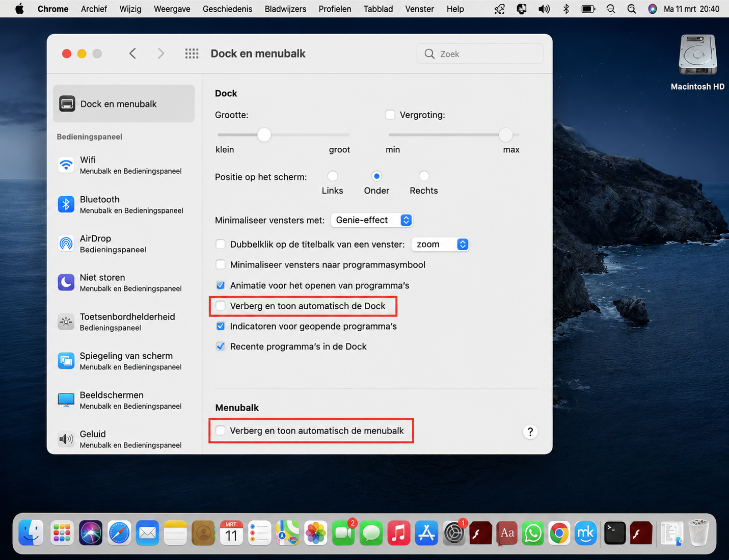Select Toetsenbordhelderheid in sidebar
The image size is (729, 560).
[124, 322]
